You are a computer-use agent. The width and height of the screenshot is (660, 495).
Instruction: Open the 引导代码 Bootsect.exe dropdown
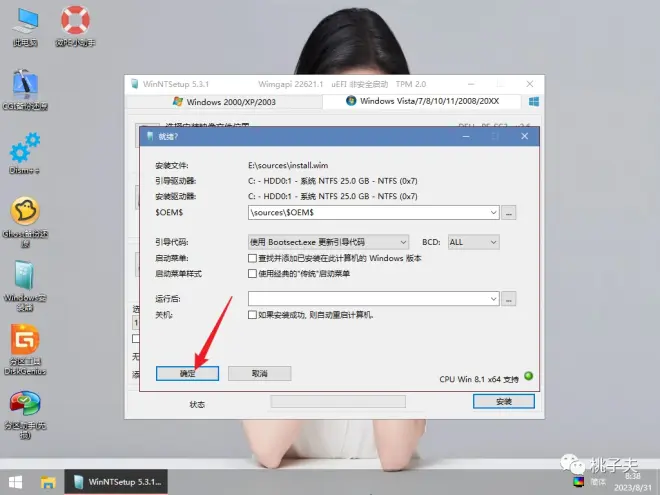[x=328, y=242]
